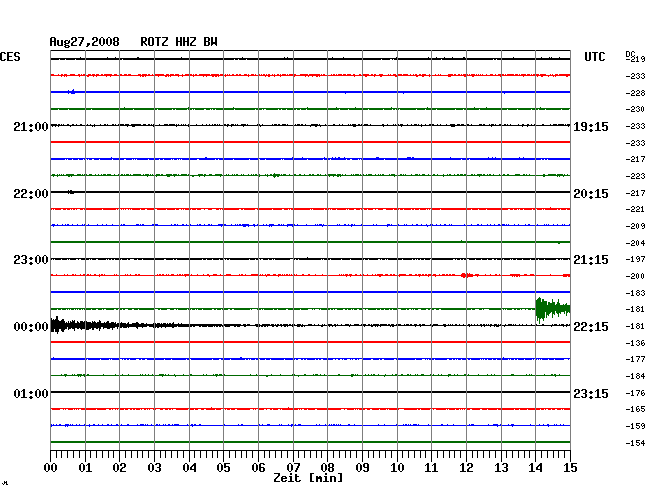
Task: Click the 04 minute axis tick label
Action: (189, 468)
